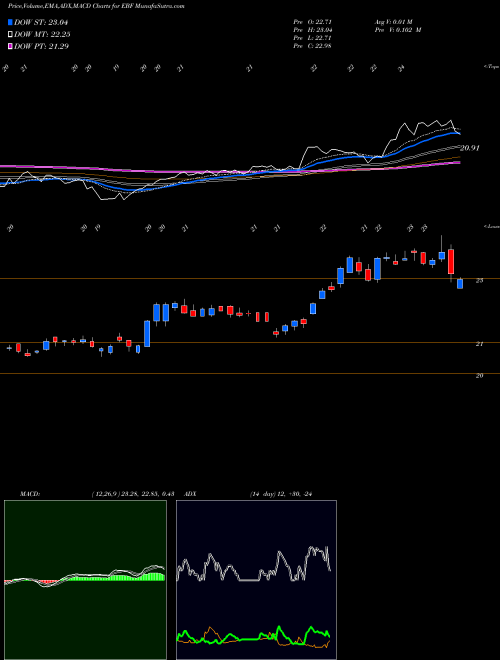Click the magenta DOW PT legend swatch
Screen dimensions: 500x660
pos(11,46)
